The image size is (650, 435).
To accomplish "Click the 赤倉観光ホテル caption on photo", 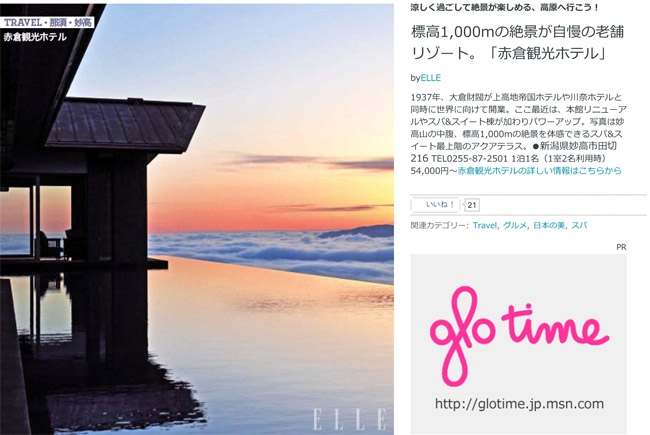I will point(35,37).
